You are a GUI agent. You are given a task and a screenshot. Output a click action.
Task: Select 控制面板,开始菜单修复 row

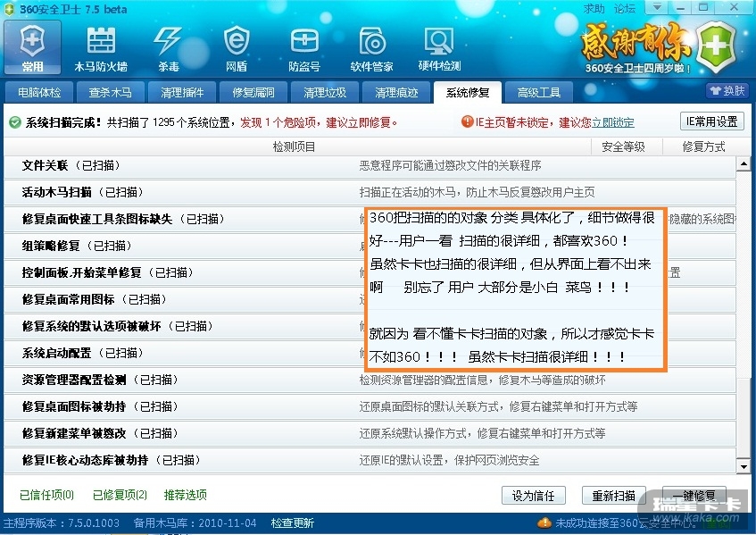pyautogui.click(x=370, y=272)
